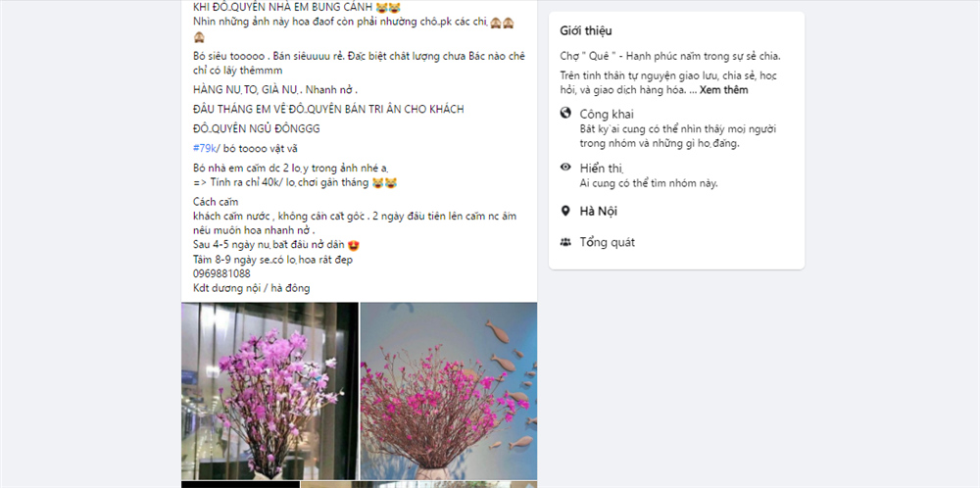The height and width of the screenshot is (488, 980).
Task: Click the monkey emojis after các chị
Action: point(503,22)
